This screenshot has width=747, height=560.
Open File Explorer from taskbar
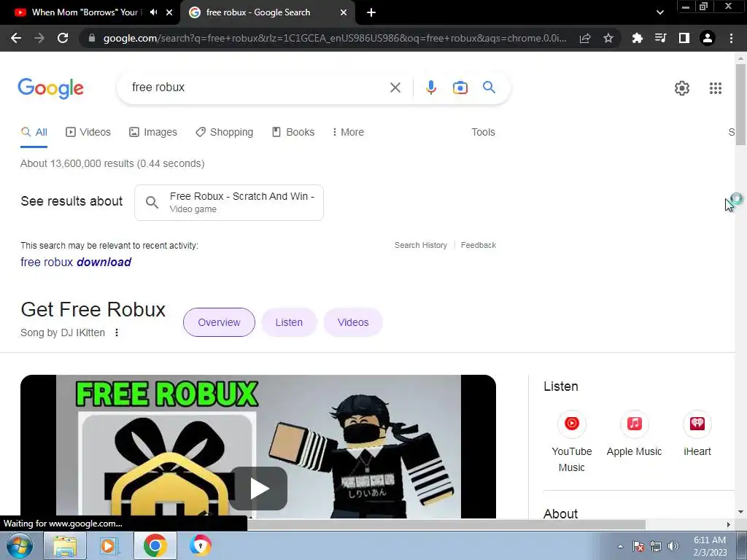(65, 545)
